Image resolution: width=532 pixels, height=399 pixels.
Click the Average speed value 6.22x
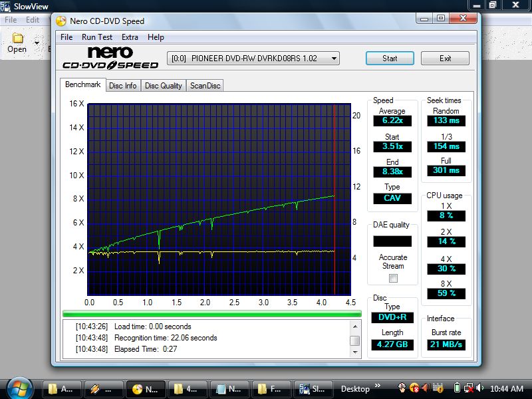click(x=392, y=120)
